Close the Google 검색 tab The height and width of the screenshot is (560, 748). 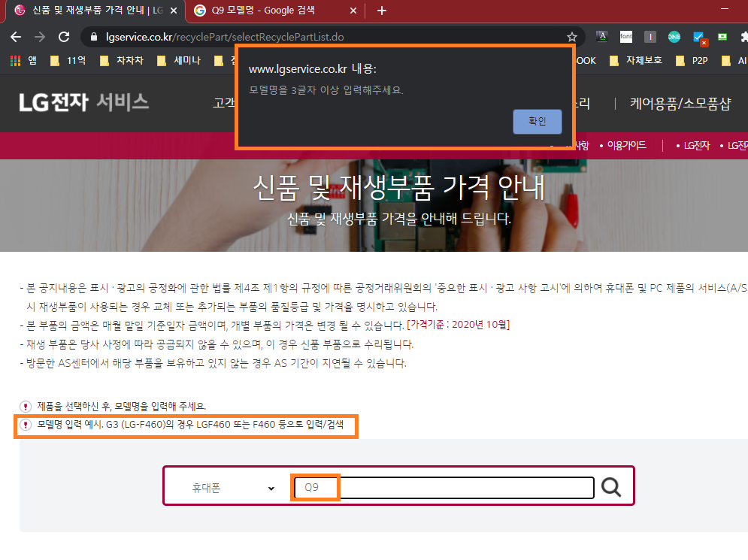[353, 11]
